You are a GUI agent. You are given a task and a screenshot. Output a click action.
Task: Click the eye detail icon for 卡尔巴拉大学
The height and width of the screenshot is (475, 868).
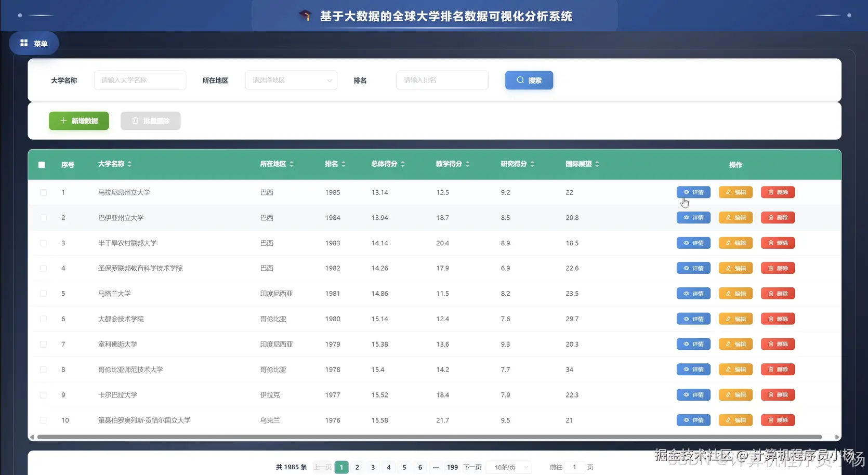[685, 394]
